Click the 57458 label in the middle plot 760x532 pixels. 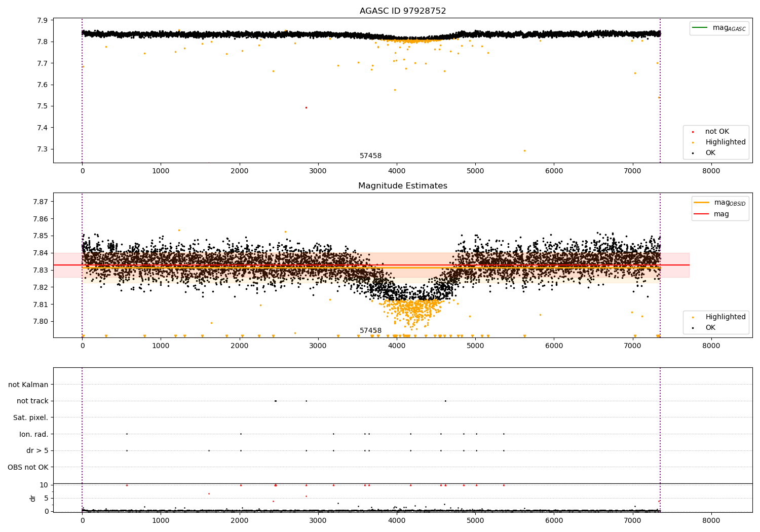click(x=371, y=330)
